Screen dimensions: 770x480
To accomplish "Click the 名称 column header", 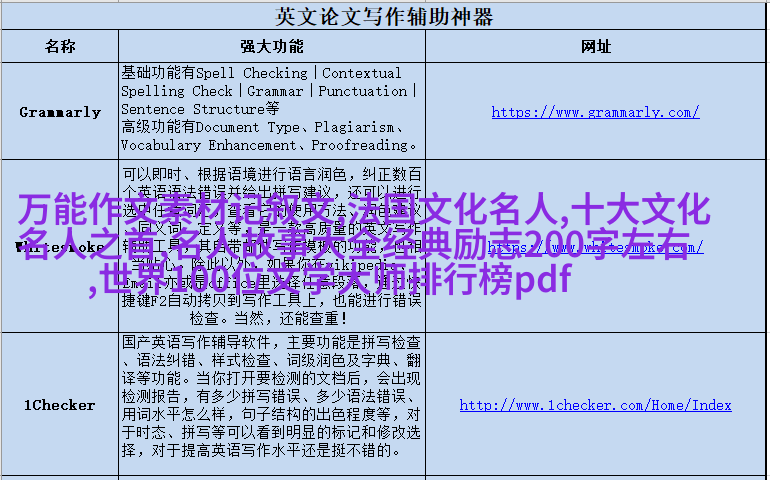I will point(60,46).
